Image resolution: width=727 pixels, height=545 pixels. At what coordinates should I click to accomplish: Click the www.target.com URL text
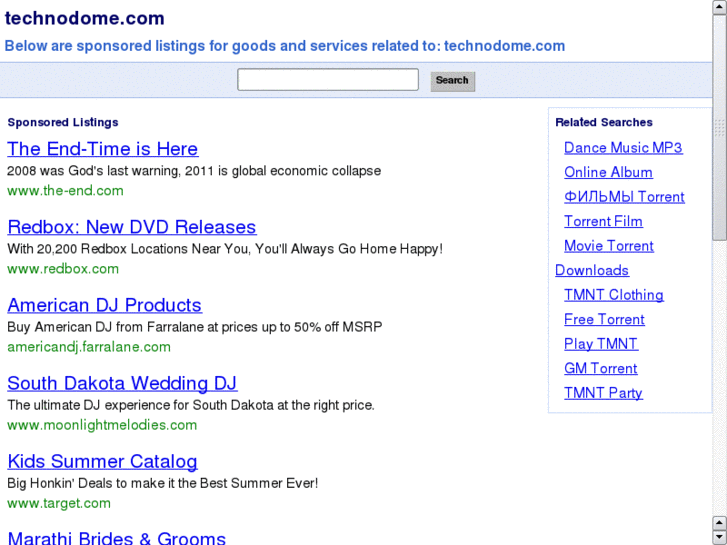(x=59, y=503)
